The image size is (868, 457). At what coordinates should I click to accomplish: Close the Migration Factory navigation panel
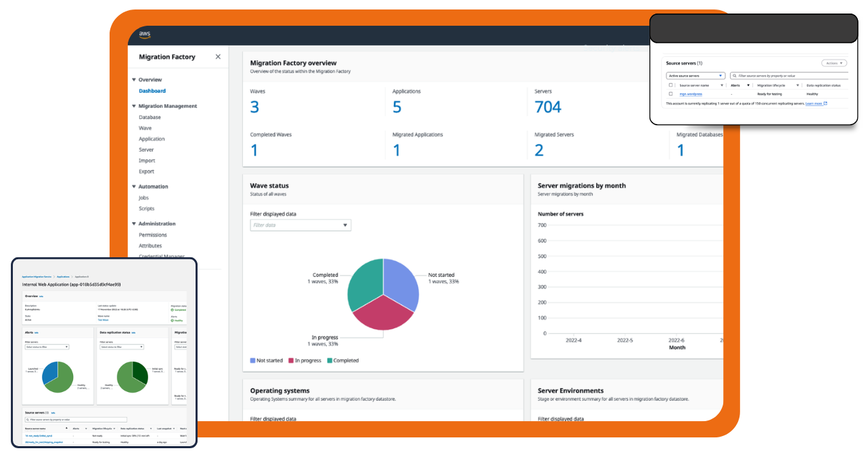coord(218,57)
